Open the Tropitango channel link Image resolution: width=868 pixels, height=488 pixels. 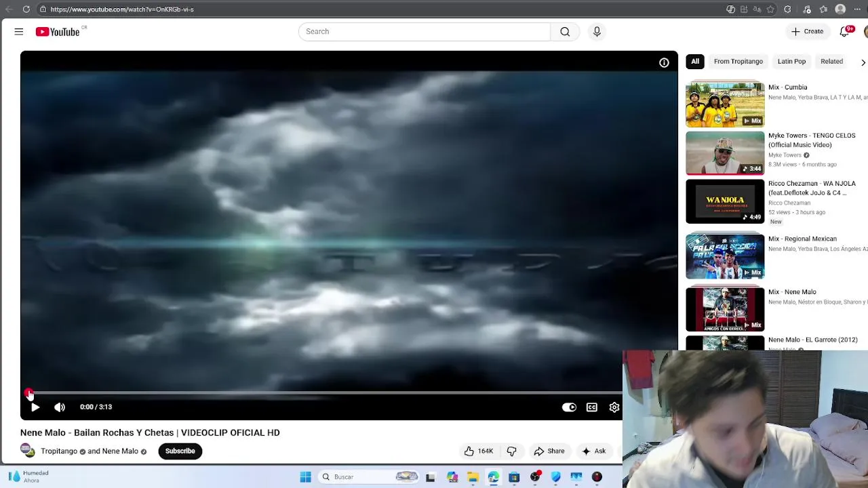coord(59,451)
